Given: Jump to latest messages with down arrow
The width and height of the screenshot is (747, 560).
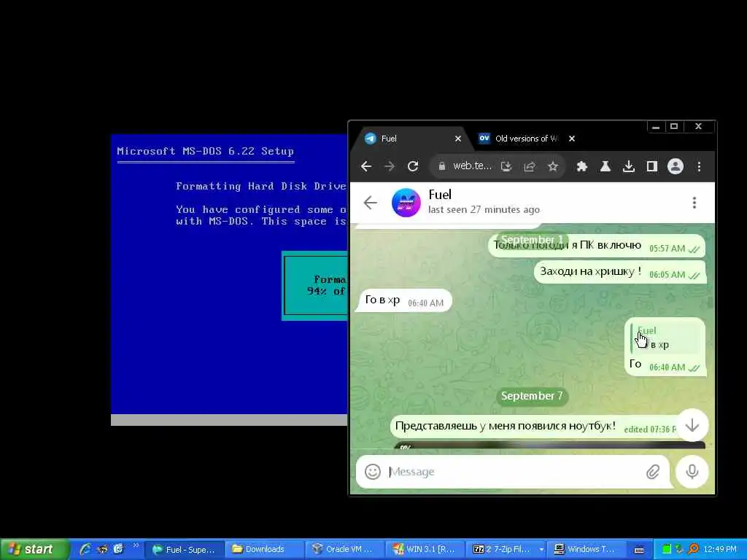Looking at the screenshot, I should pos(692,425).
